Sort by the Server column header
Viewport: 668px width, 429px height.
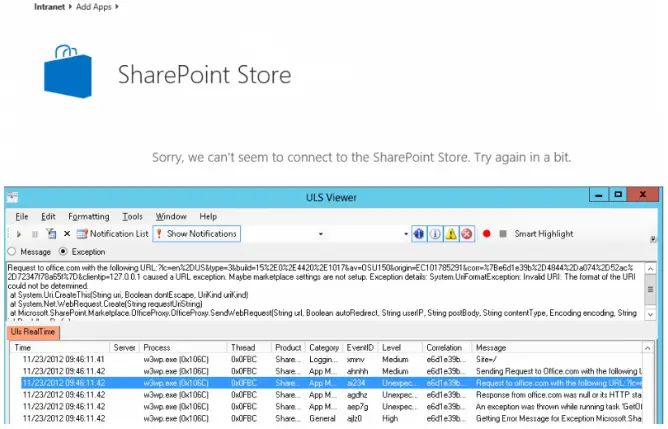[124, 348]
